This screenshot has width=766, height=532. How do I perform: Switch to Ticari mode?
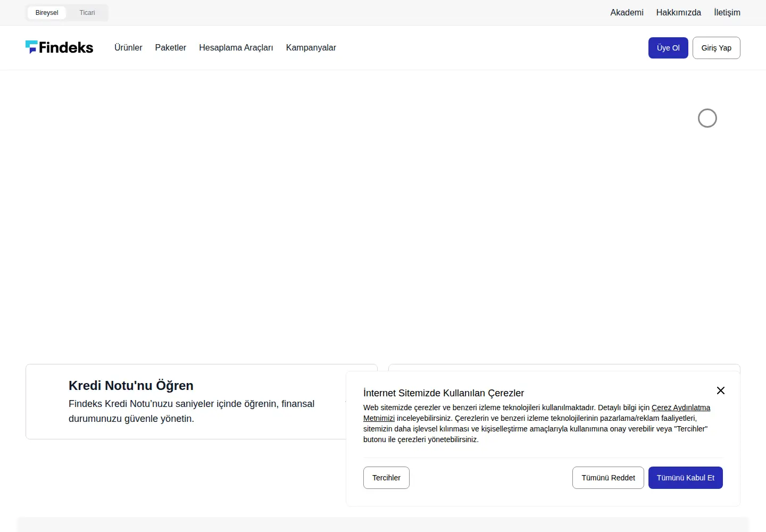(87, 13)
